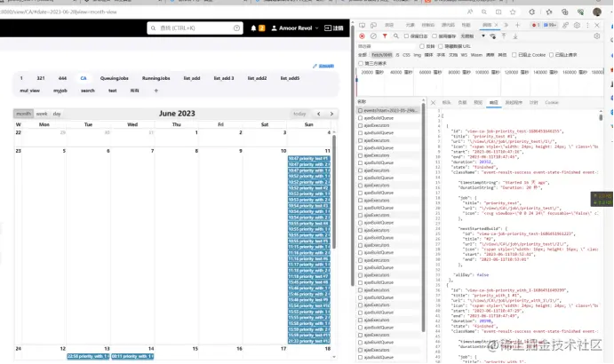This screenshot has height=364, width=614.
Task: Tick checkbox of events?start request row
Action: [360, 111]
